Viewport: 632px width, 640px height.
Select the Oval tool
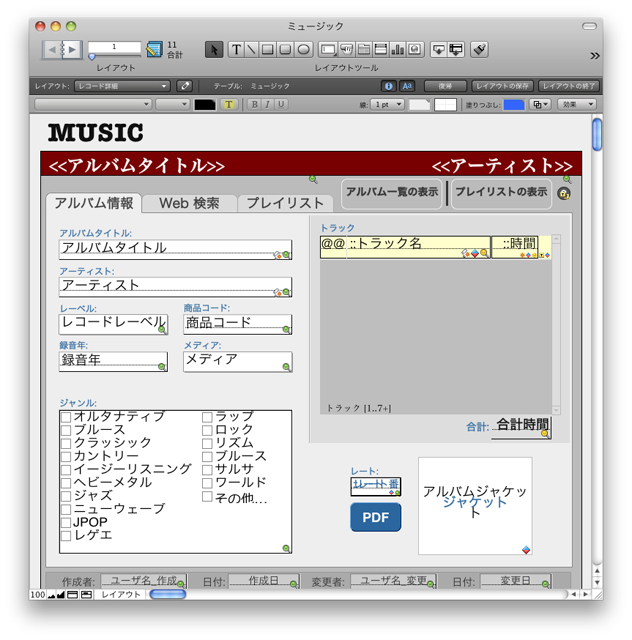click(303, 50)
